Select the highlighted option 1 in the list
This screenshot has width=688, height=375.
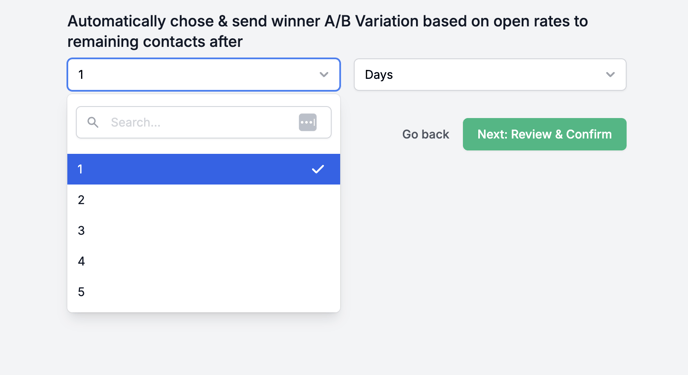point(204,169)
